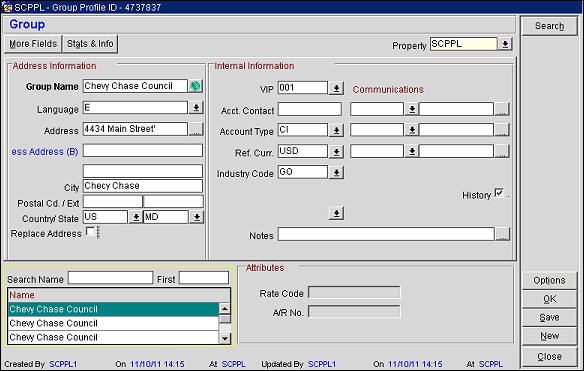Click the ess Address (B) label link

click(x=45, y=152)
